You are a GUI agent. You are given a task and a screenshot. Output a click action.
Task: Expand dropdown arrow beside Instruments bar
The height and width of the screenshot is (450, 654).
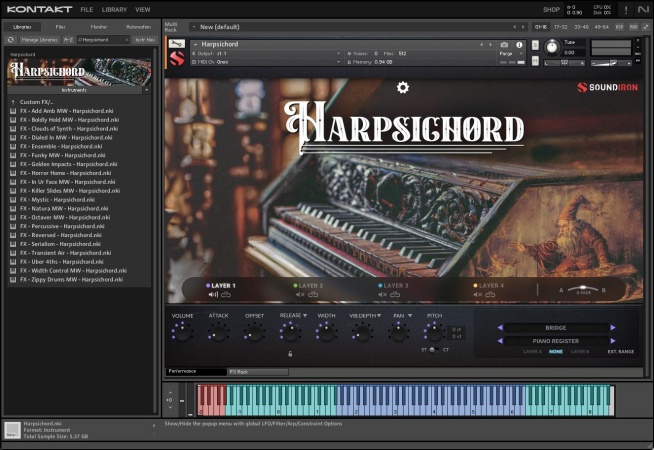pos(147,90)
